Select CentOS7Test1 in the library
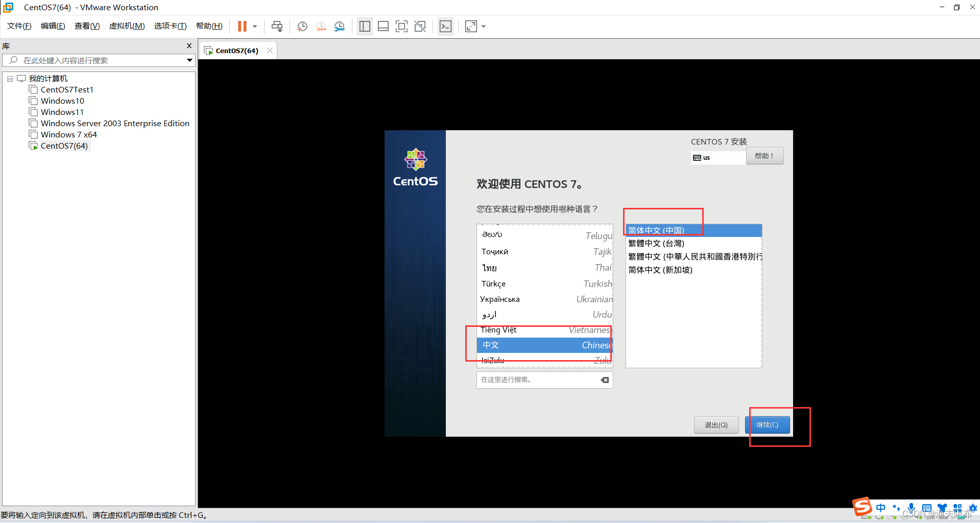The image size is (980, 523). click(x=67, y=90)
